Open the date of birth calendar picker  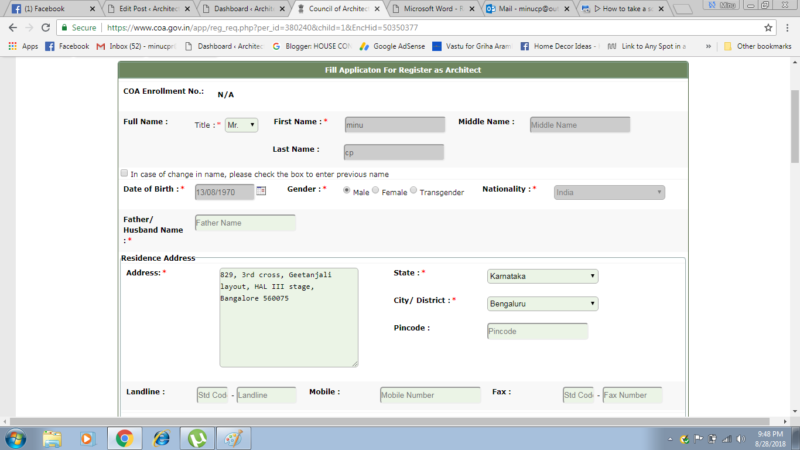(262, 190)
